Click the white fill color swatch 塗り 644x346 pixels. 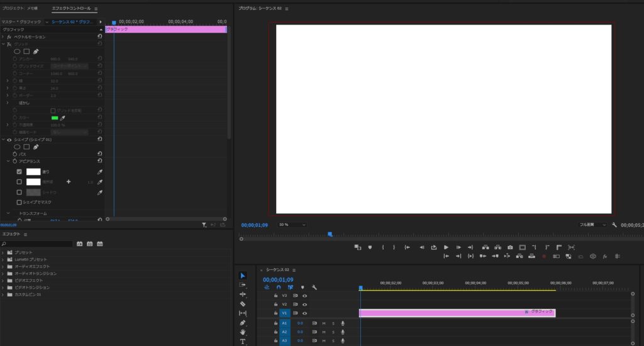(x=33, y=172)
